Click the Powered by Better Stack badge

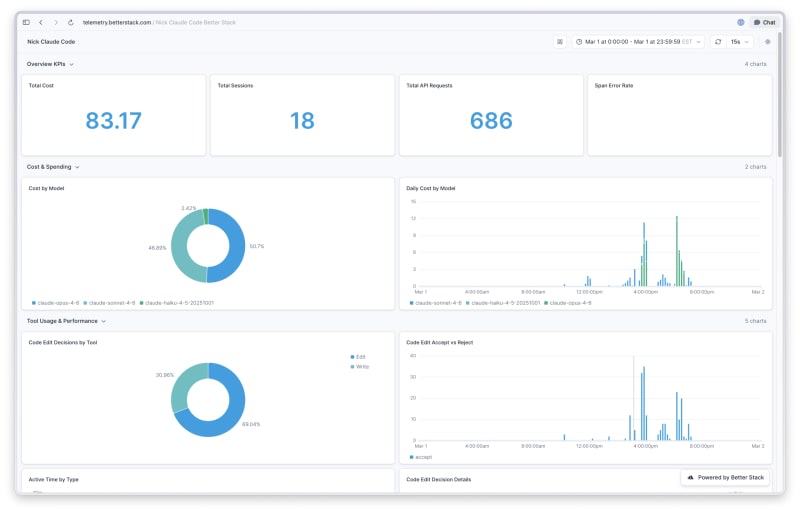click(725, 478)
